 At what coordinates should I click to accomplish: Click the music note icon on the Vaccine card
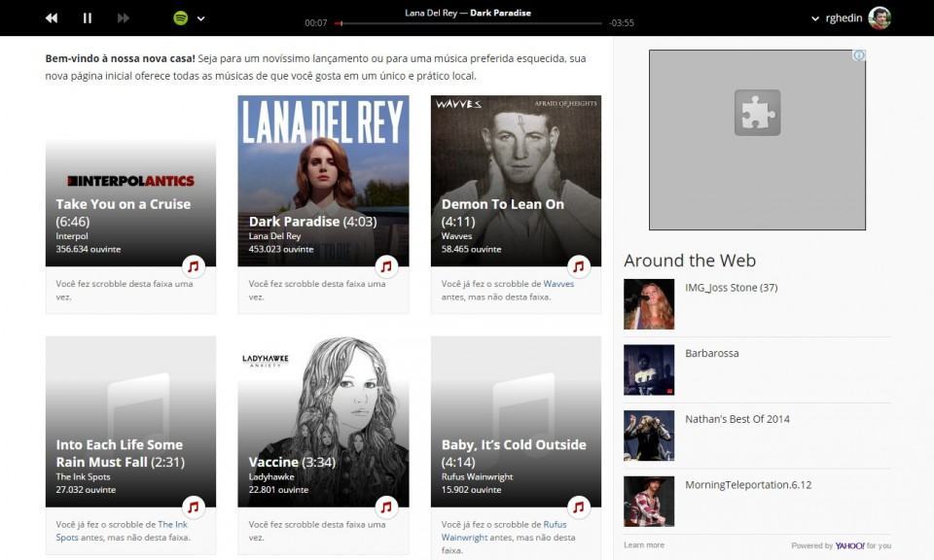[x=387, y=506]
